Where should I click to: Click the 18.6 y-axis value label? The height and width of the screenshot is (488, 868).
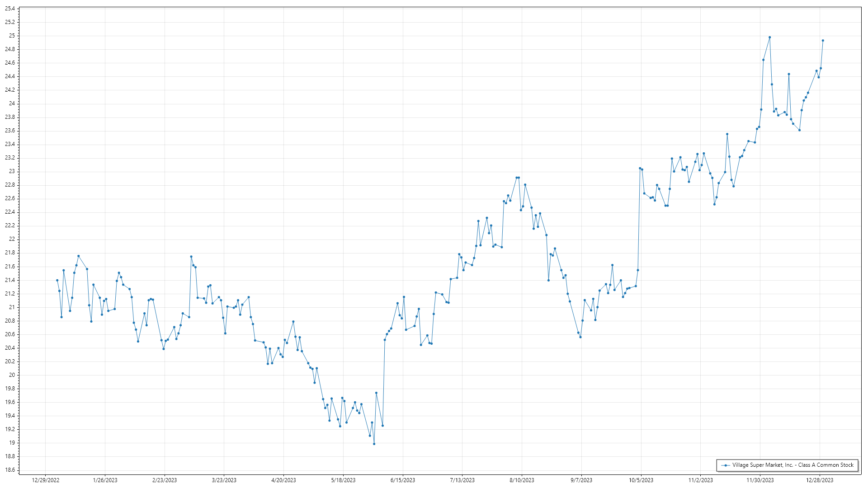pyautogui.click(x=10, y=470)
